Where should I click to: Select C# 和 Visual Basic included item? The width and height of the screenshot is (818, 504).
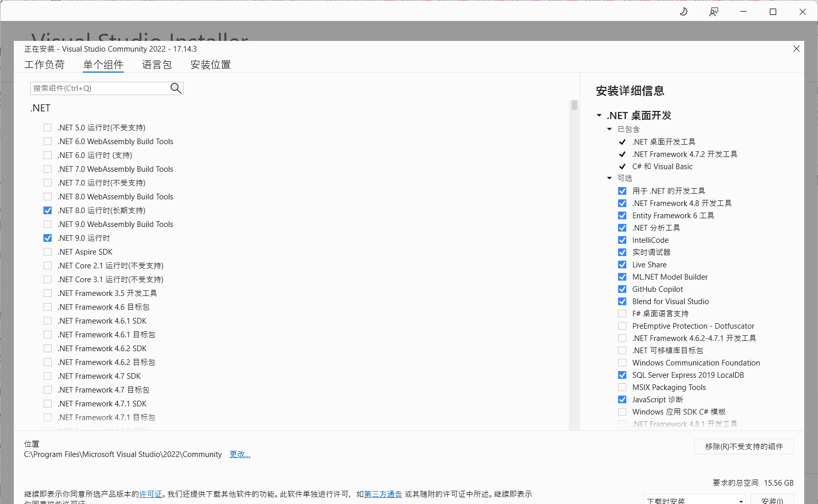(x=662, y=167)
